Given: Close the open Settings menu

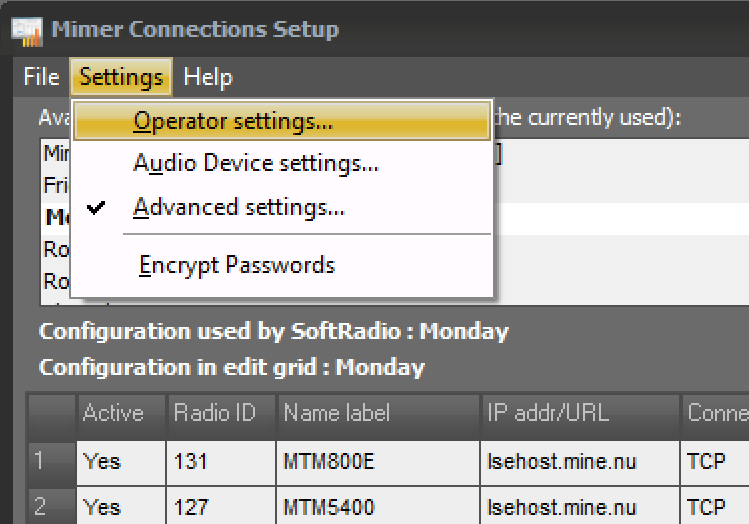Looking at the screenshot, I should pyautogui.click(x=121, y=77).
